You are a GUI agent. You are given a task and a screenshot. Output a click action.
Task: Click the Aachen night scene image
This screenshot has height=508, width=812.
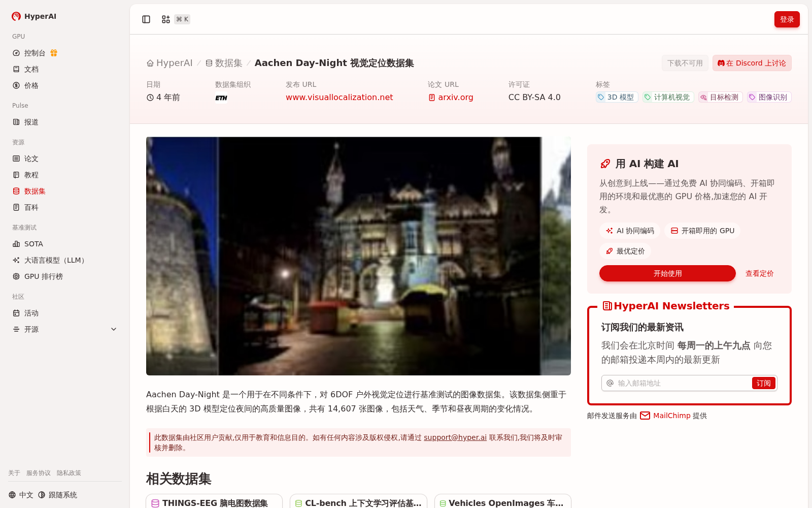coord(358,256)
